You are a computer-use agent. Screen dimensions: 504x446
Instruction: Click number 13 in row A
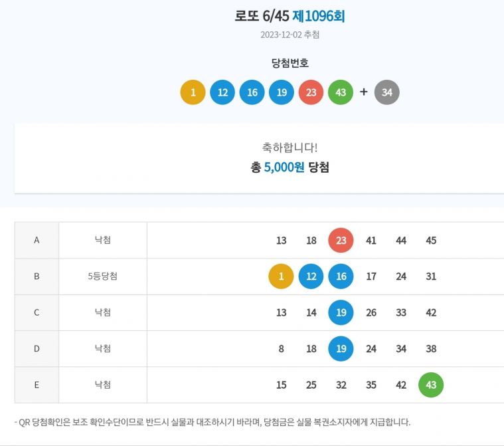(282, 241)
